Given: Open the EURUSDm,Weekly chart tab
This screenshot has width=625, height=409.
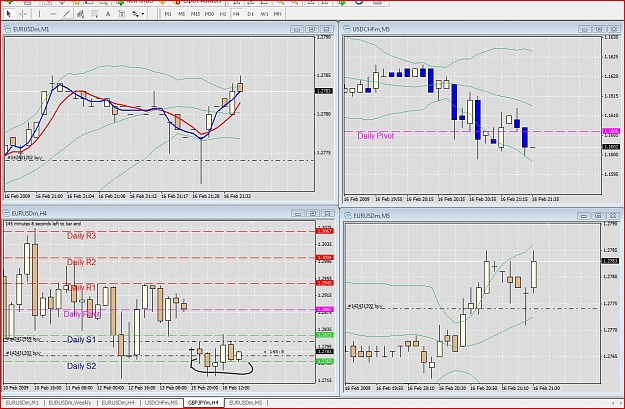Looking at the screenshot, I should click(x=70, y=403).
